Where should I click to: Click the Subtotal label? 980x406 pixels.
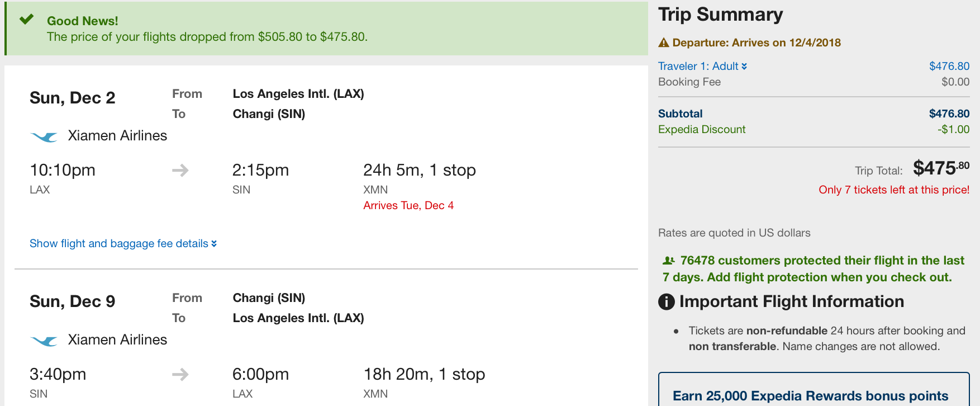coord(680,114)
